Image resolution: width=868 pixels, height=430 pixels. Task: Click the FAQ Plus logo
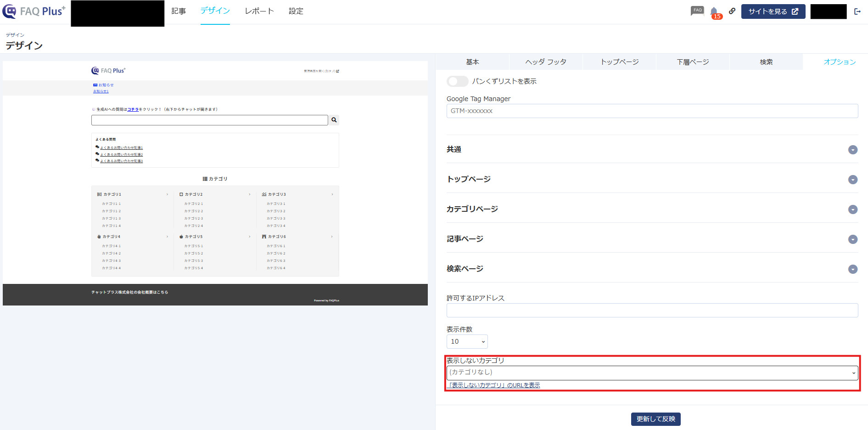[34, 11]
